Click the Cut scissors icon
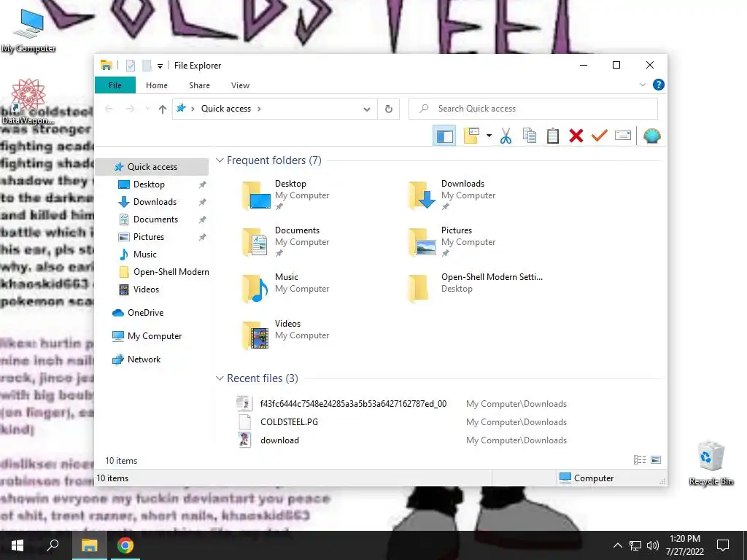747x560 pixels. [506, 136]
